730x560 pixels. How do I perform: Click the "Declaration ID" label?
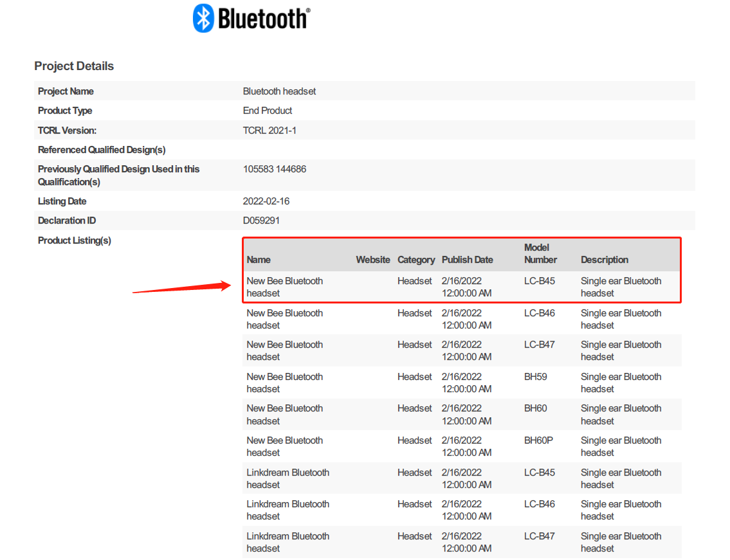pyautogui.click(x=67, y=221)
